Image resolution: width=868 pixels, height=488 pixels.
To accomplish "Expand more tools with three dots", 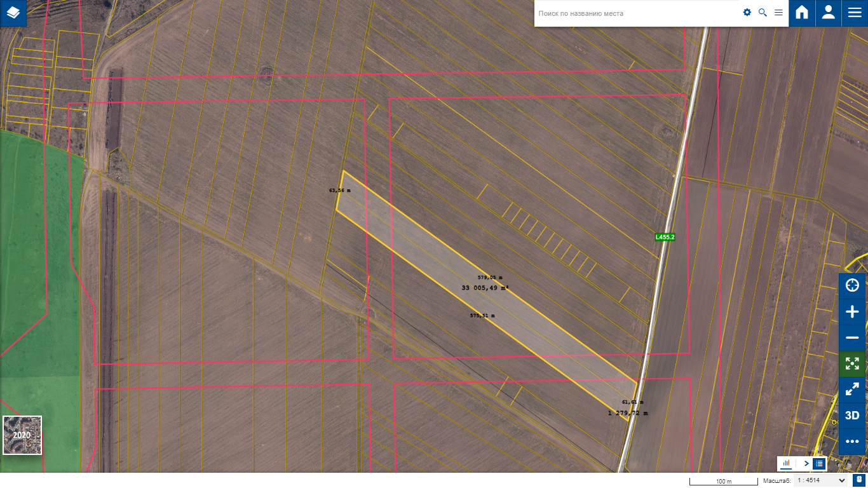I will [x=852, y=441].
